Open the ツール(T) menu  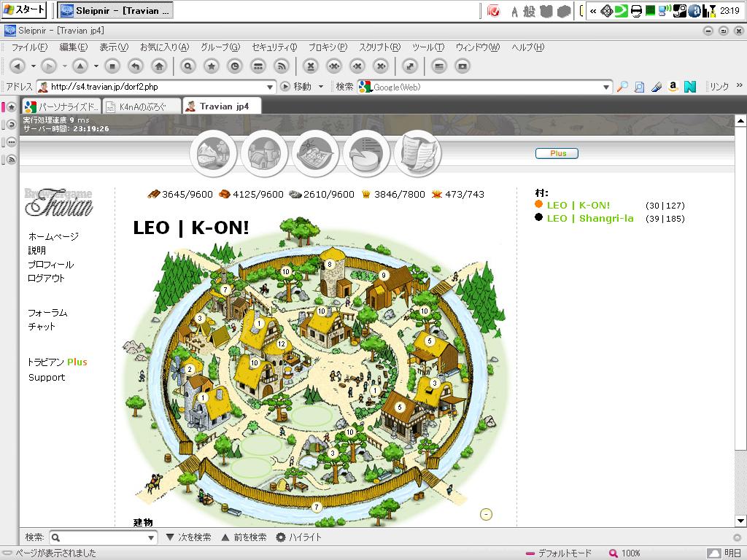tap(428, 47)
